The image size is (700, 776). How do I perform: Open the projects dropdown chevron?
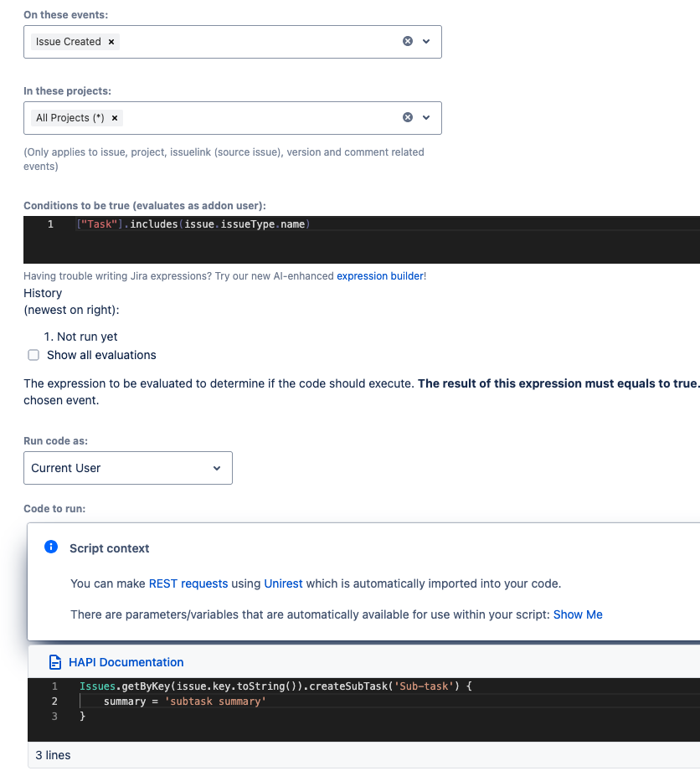(x=427, y=117)
